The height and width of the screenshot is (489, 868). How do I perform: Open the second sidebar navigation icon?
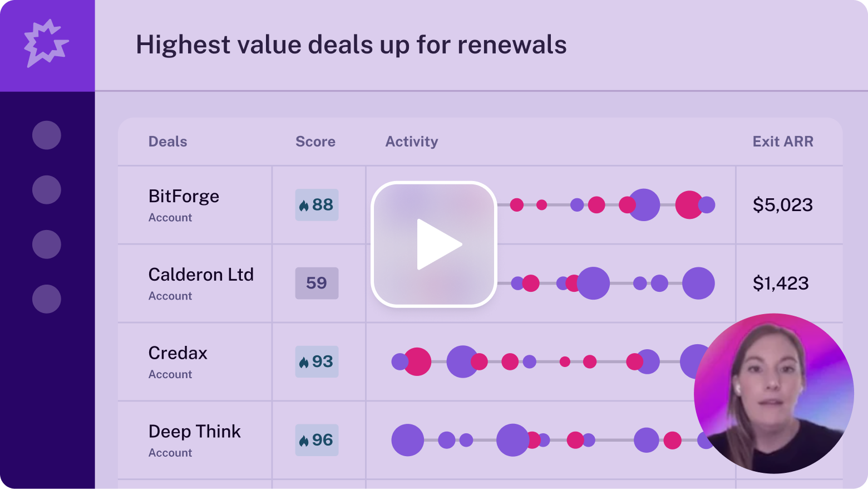47,189
